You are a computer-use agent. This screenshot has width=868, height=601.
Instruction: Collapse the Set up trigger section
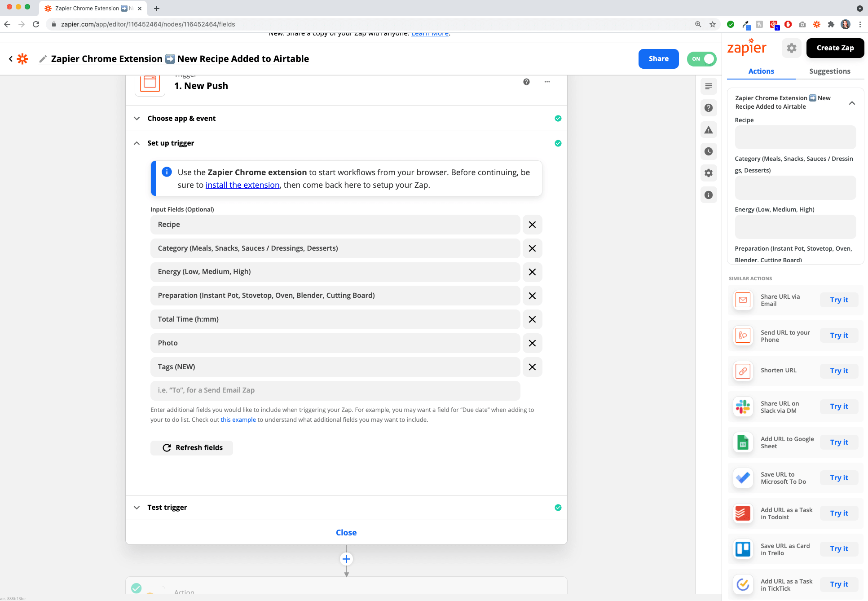(x=346, y=143)
